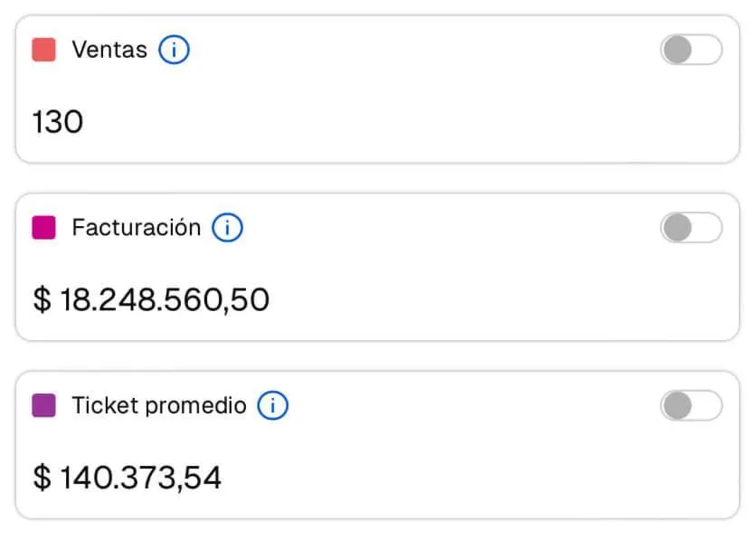This screenshot has width=756, height=540.
Task: Click the red Ventas color square
Action: (44, 50)
